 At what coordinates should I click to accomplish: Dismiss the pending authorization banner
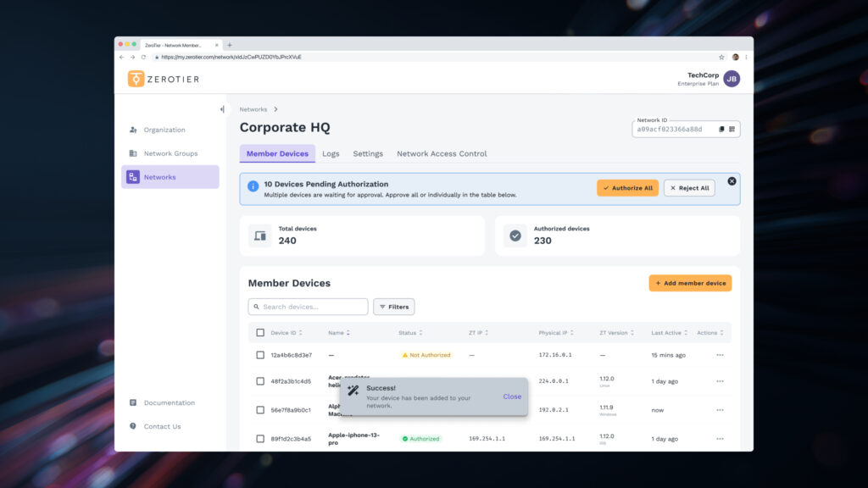pos(731,180)
